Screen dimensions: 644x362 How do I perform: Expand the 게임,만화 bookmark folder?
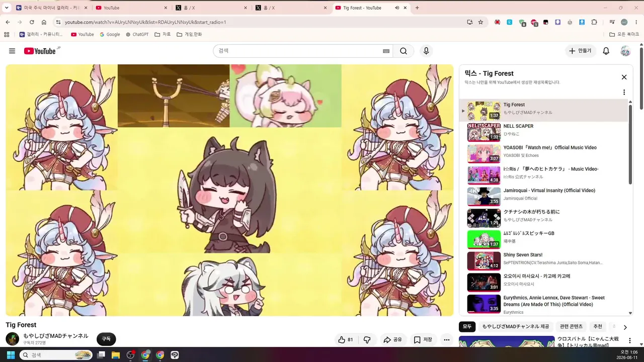[189, 34]
